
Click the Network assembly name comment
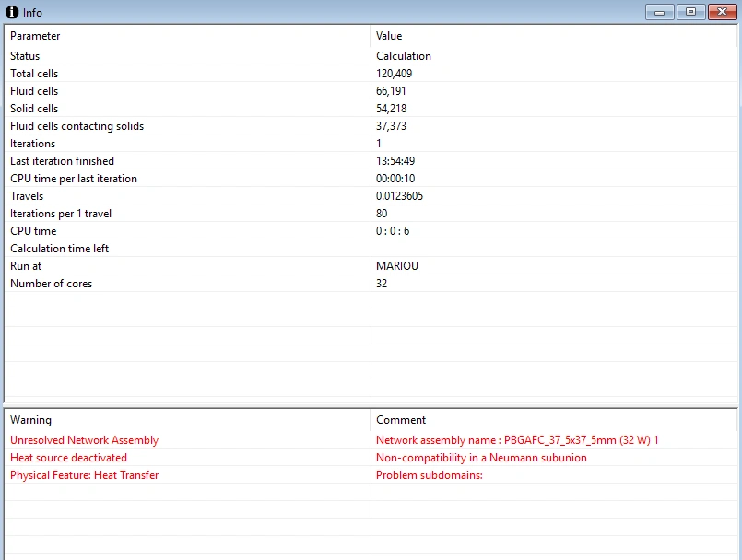[x=517, y=440]
